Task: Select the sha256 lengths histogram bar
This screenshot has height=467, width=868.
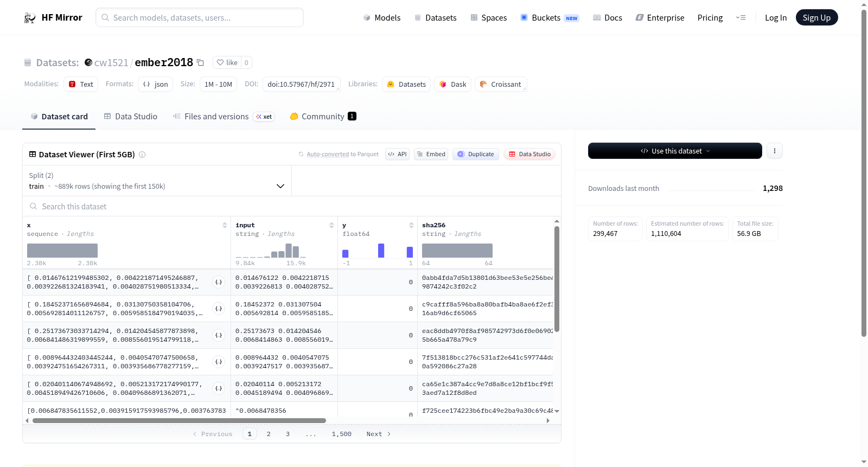Action: tap(457, 251)
